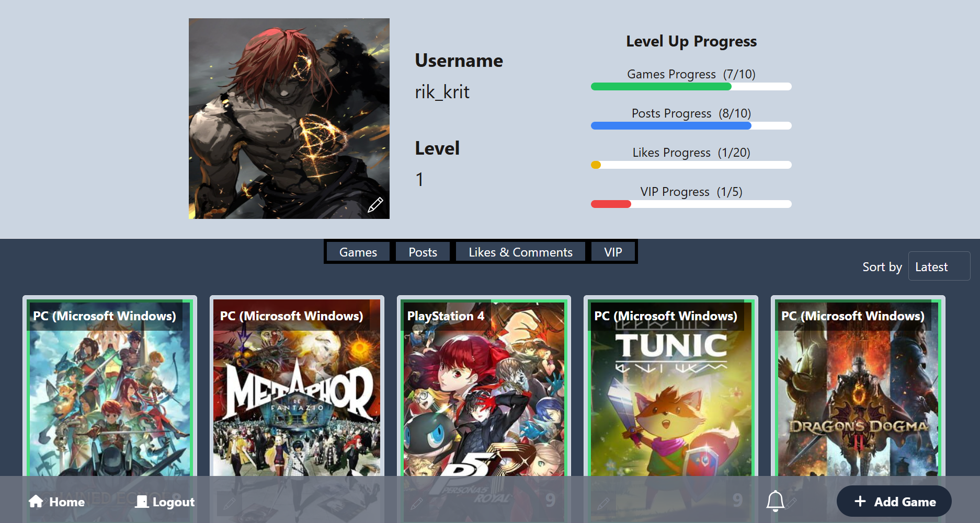Open the VIP tab
This screenshot has height=523, width=980.
[x=613, y=252]
